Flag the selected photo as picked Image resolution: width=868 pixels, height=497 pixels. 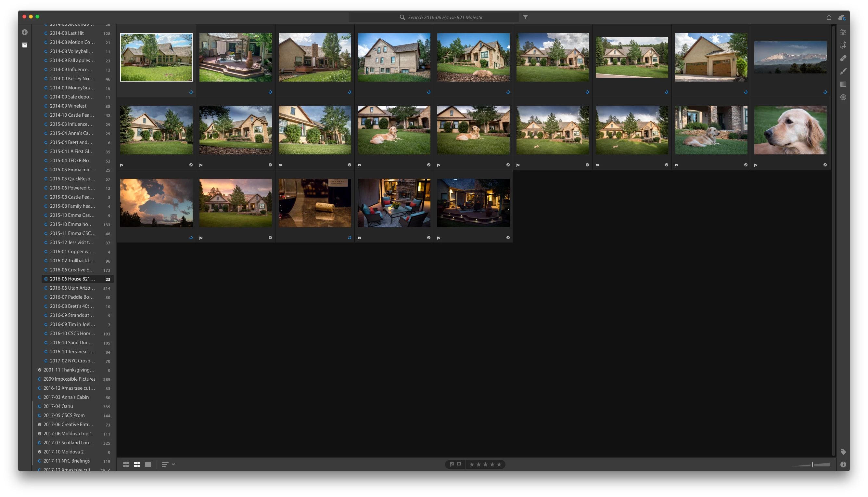452,464
